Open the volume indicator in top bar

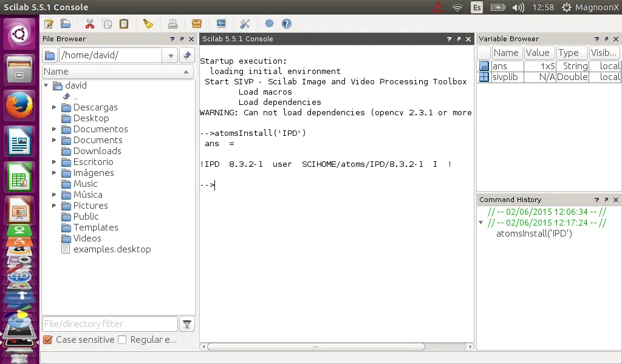pyautogui.click(x=518, y=7)
